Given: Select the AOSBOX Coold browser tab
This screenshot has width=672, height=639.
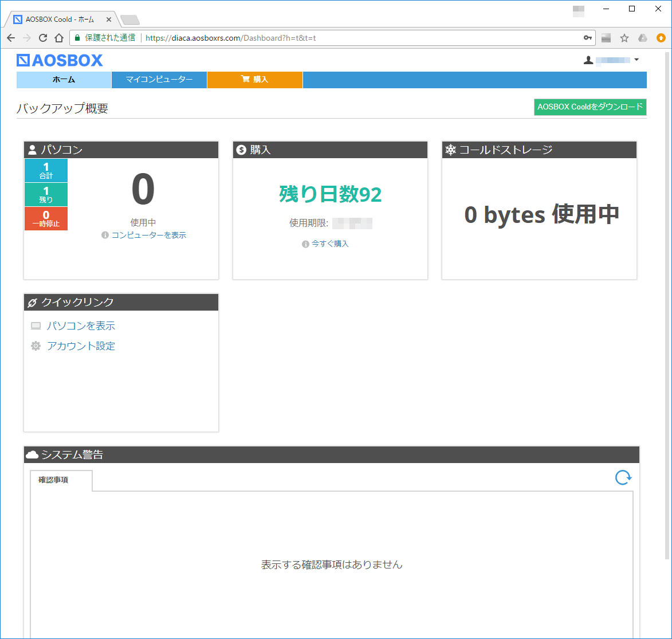Looking at the screenshot, I should [62, 19].
